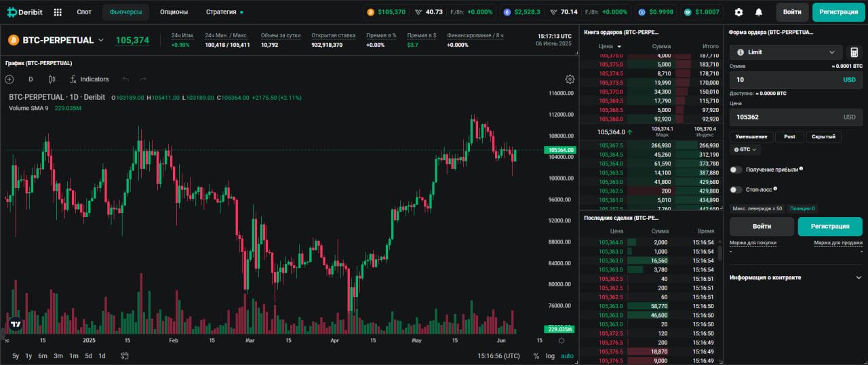This screenshot has width=868, height=365.
Task: Click the Bitcoin icon beside BTC-PERPETUAL
Action: (13, 40)
